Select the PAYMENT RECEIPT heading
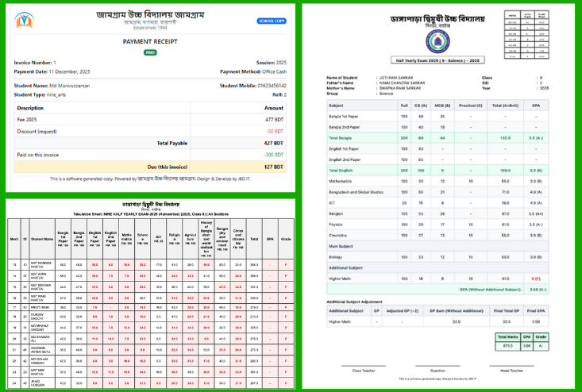This screenshot has width=582, height=392. pos(149,40)
